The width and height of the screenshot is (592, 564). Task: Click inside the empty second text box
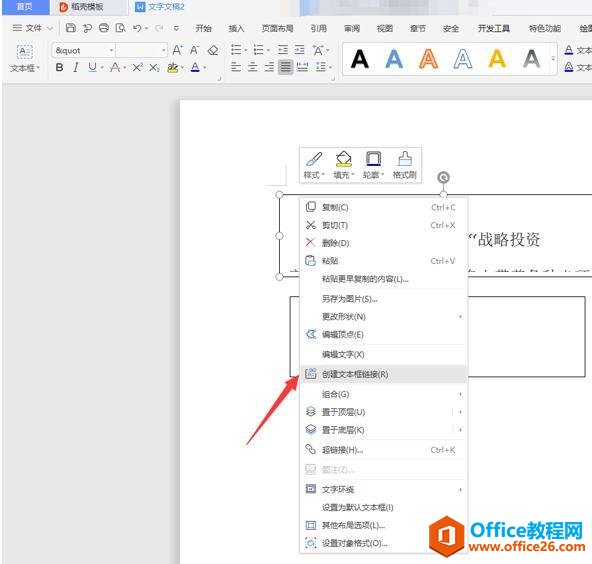point(526,336)
